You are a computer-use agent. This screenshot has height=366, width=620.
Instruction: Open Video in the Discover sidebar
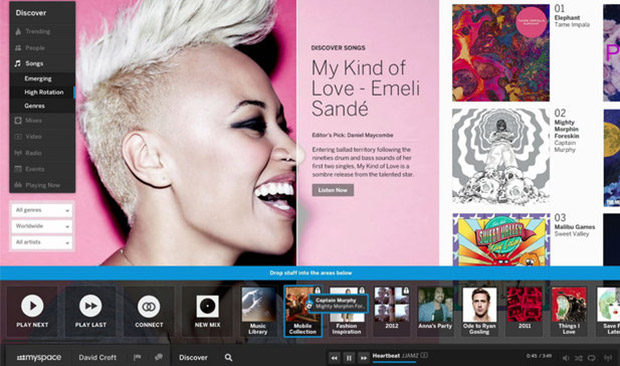tap(42, 137)
